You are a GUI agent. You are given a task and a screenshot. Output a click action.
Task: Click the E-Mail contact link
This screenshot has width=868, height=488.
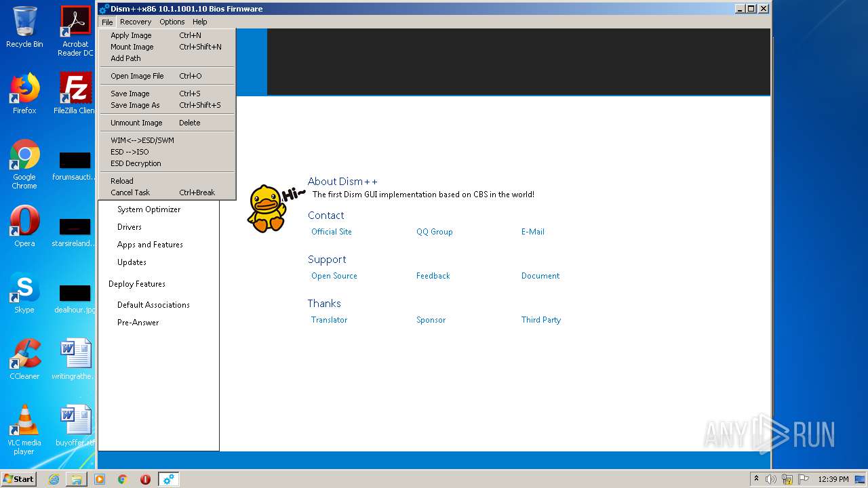click(x=532, y=232)
